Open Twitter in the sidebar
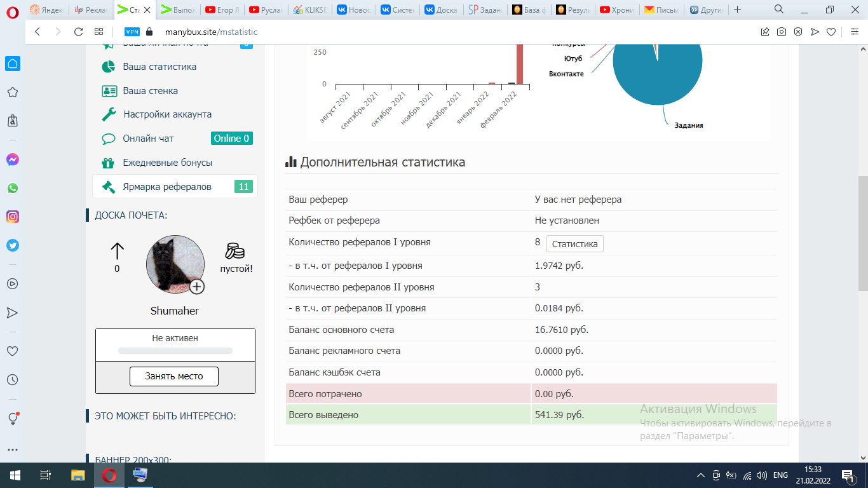This screenshot has width=868, height=488. 12,245
